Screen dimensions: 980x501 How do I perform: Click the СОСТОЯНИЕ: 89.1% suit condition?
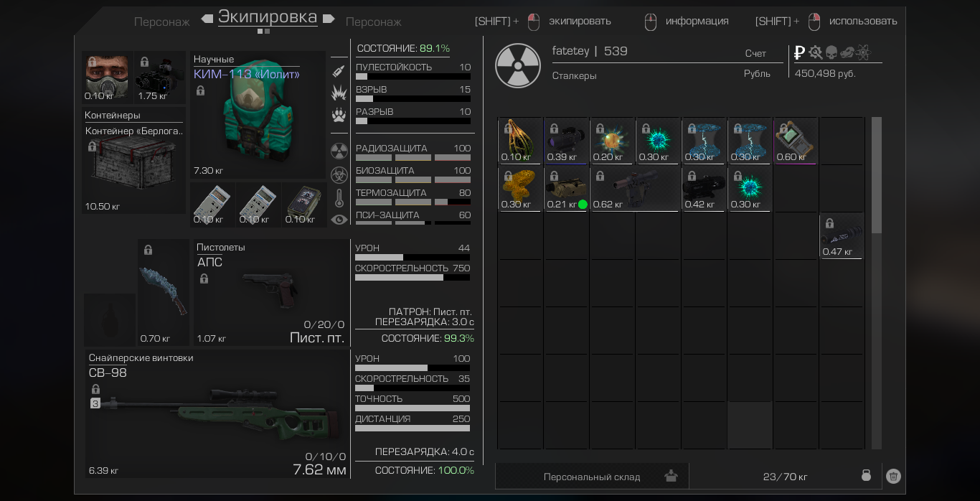403,48
